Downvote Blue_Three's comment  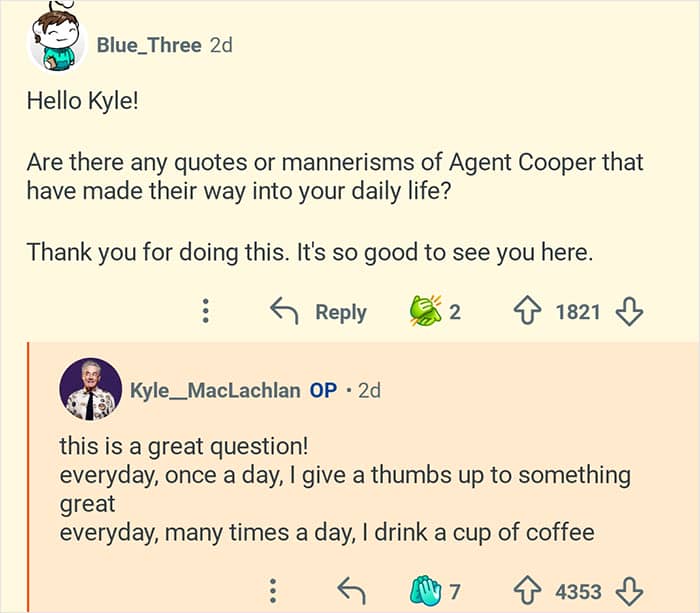pyautogui.click(x=628, y=312)
